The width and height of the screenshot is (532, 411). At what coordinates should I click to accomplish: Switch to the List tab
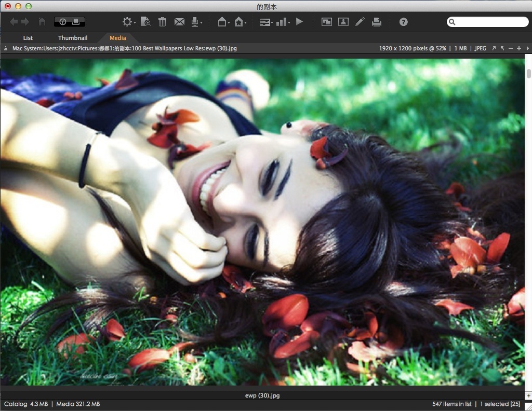[28, 38]
